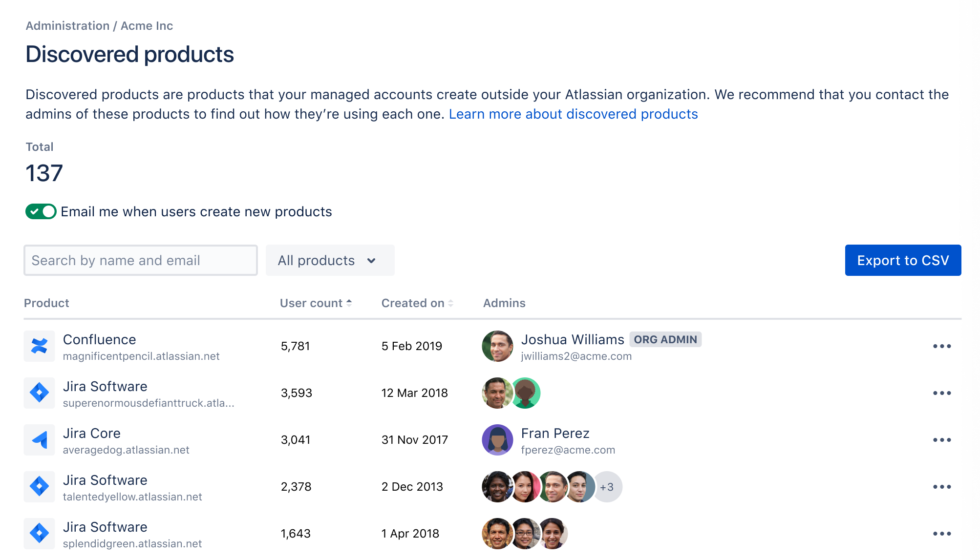980x560 pixels.
Task: Toggle email notifications for new products
Action: [x=41, y=211]
